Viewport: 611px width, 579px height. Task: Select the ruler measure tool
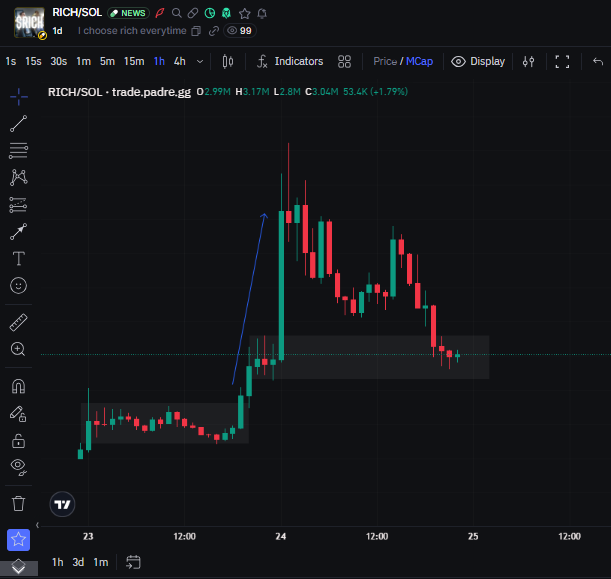[x=18, y=323]
